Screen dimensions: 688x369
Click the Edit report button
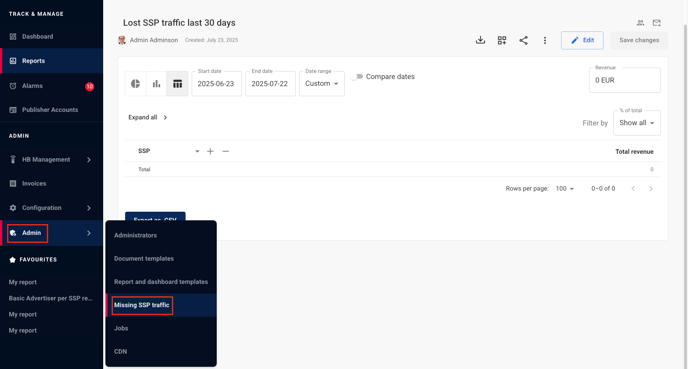point(582,40)
